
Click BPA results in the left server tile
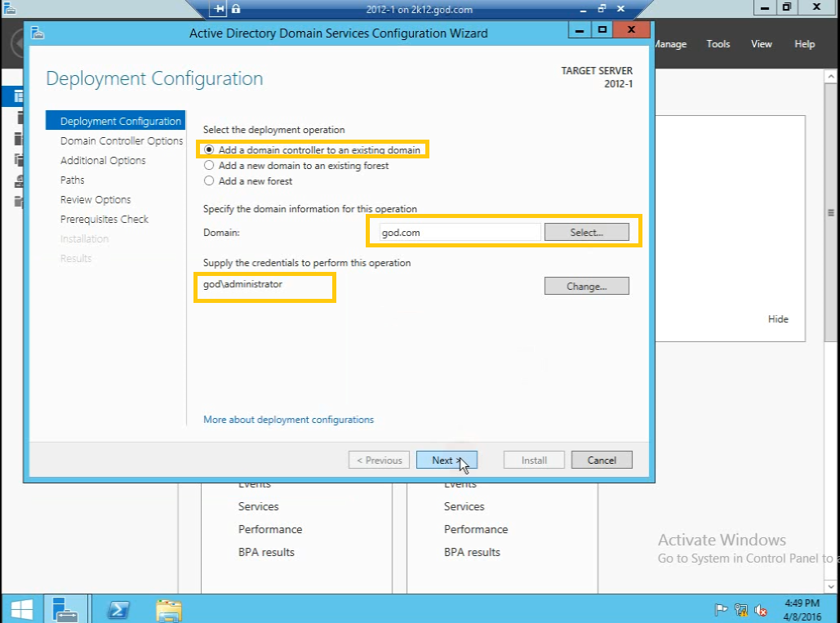pos(266,552)
